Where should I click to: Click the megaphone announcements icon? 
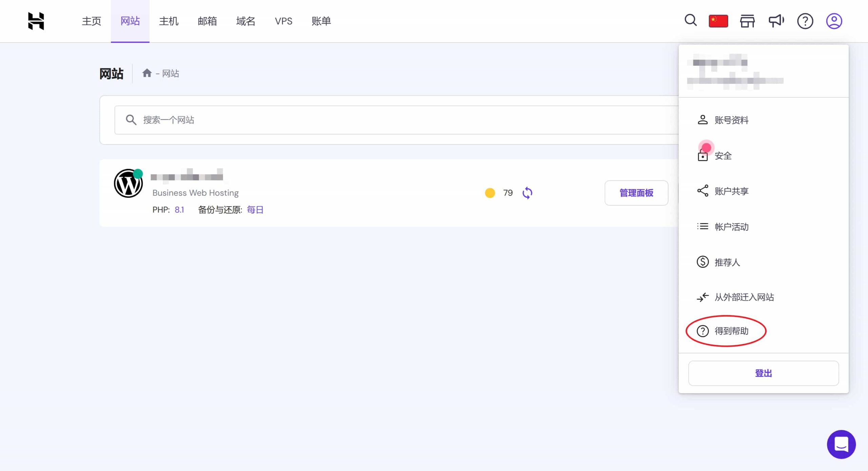point(776,21)
